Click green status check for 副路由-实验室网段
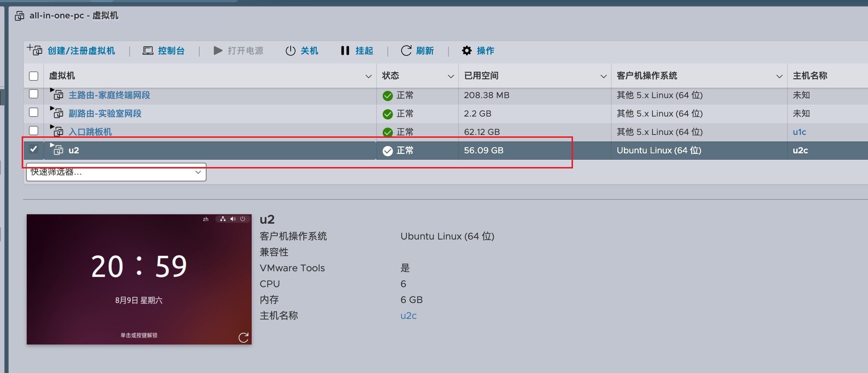 [388, 114]
